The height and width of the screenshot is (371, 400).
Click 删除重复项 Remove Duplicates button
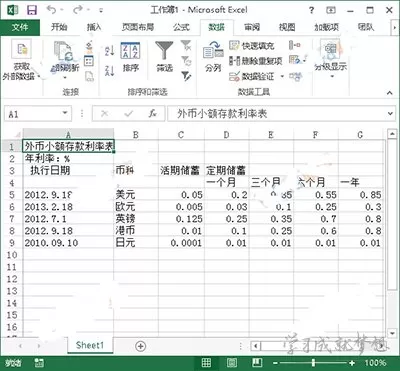[x=256, y=61]
